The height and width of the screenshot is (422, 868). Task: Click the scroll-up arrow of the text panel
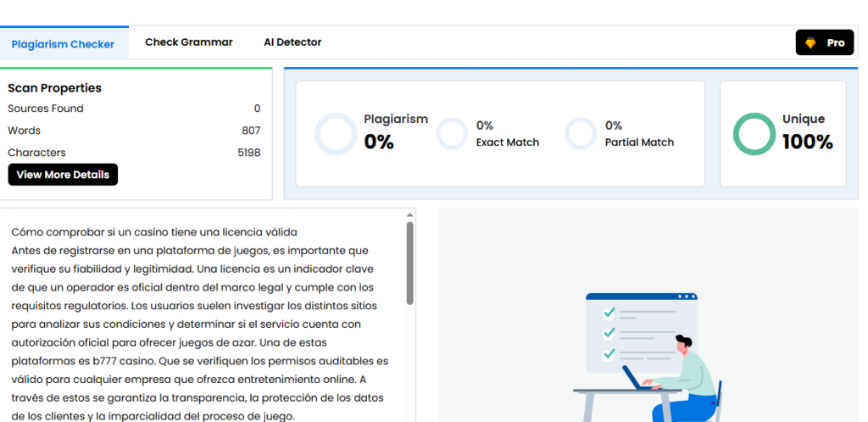[410, 215]
